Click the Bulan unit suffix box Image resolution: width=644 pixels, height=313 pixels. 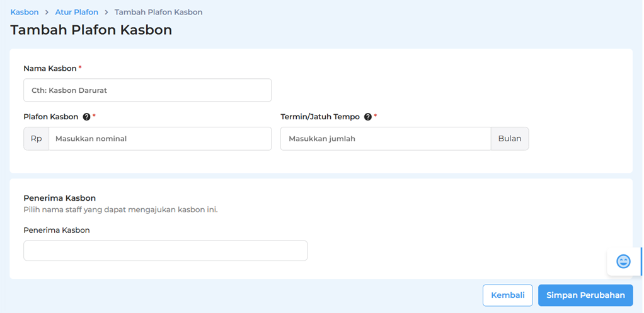[x=510, y=139]
